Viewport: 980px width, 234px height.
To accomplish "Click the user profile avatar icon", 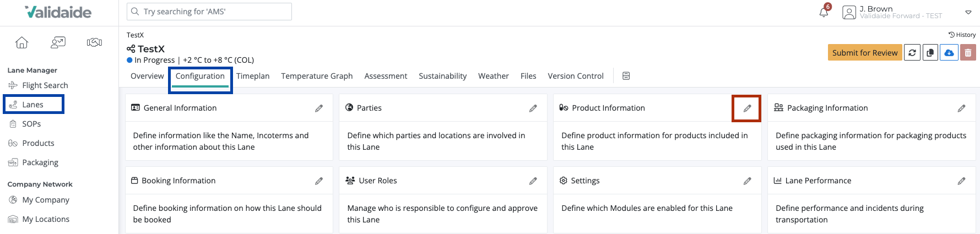I will [849, 12].
